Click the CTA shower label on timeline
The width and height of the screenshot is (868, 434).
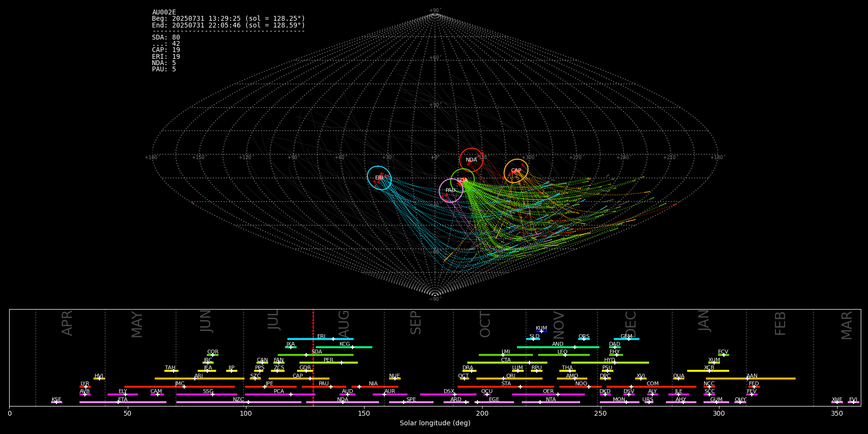click(506, 360)
